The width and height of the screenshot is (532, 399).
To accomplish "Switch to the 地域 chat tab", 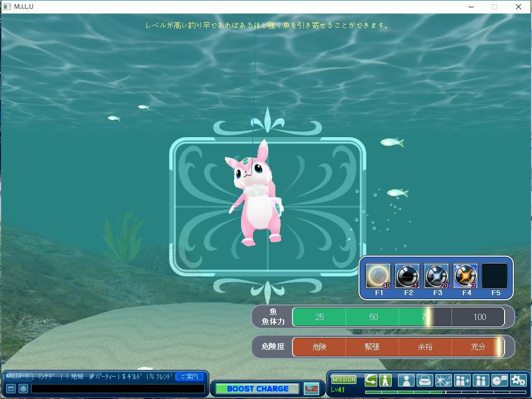I will tap(77, 377).
